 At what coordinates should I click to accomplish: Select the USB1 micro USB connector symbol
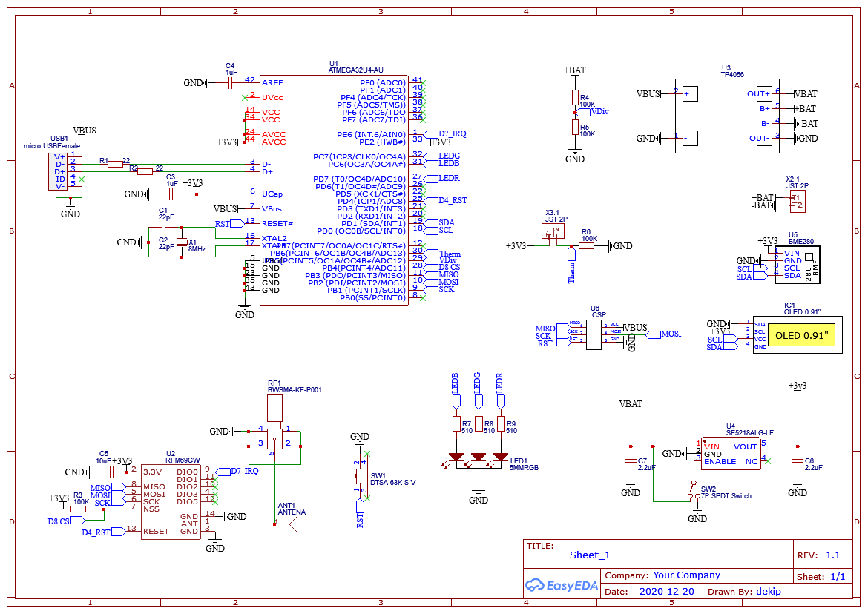(58, 171)
